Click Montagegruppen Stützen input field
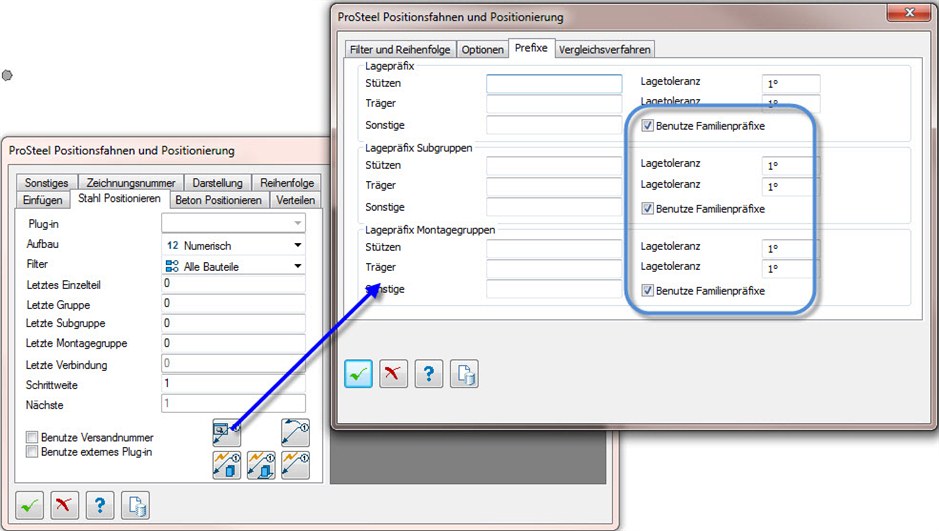The height and width of the screenshot is (531, 939). click(x=554, y=247)
